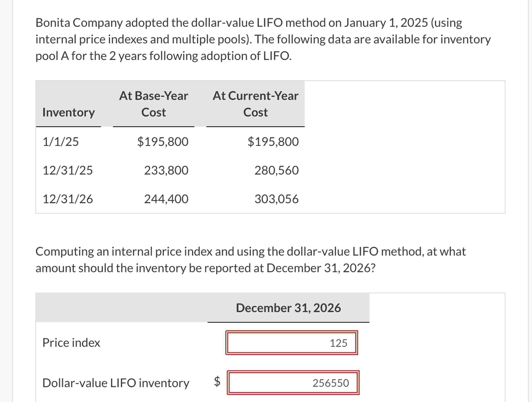Click the $195,800 base-year cost value

tap(163, 142)
